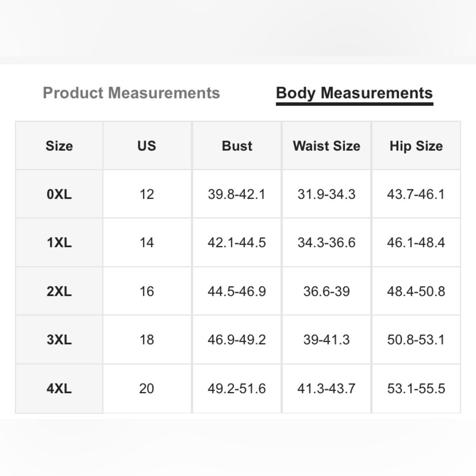Click the Waist Size column header
This screenshot has height=476, width=476.
click(x=327, y=146)
